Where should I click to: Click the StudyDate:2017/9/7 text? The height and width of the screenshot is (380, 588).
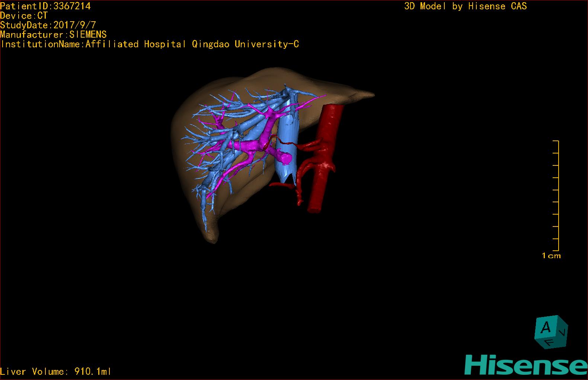click(48, 25)
